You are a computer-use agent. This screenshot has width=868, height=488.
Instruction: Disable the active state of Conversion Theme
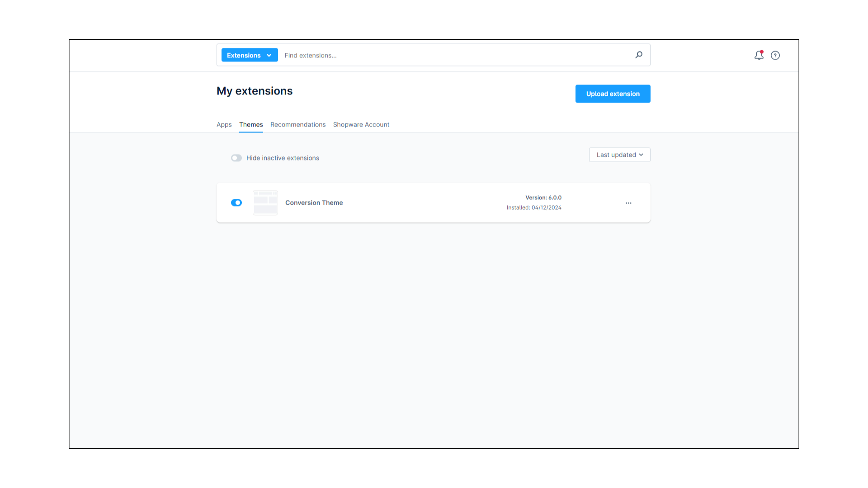click(237, 202)
